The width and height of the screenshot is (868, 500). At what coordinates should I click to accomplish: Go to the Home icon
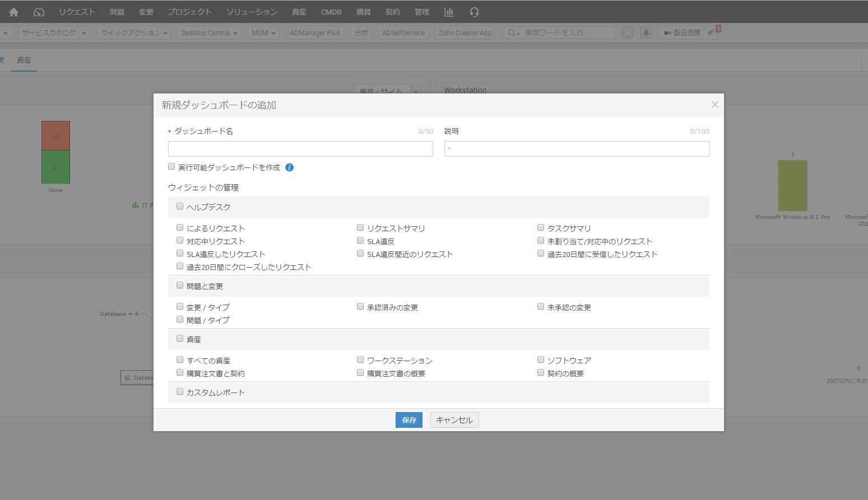pos(13,12)
